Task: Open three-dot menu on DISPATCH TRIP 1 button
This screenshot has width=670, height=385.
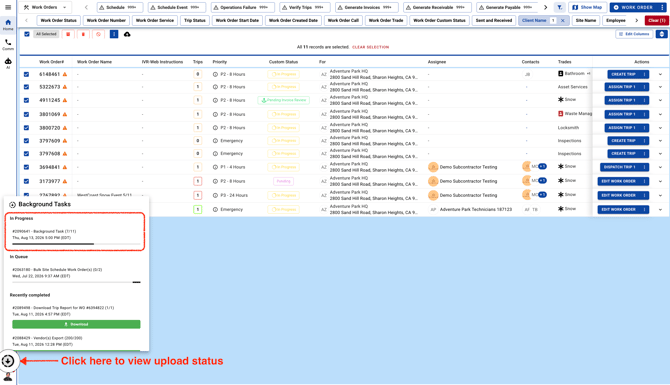Action: coord(644,167)
